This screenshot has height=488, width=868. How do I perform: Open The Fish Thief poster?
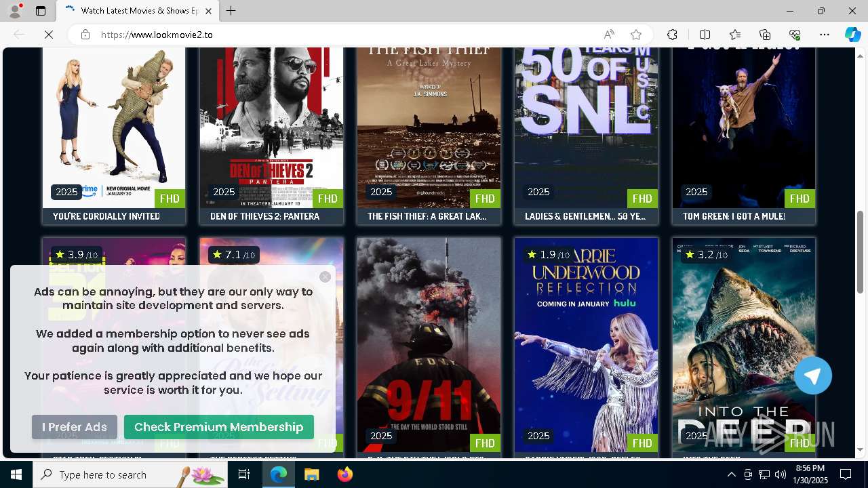[x=429, y=127]
